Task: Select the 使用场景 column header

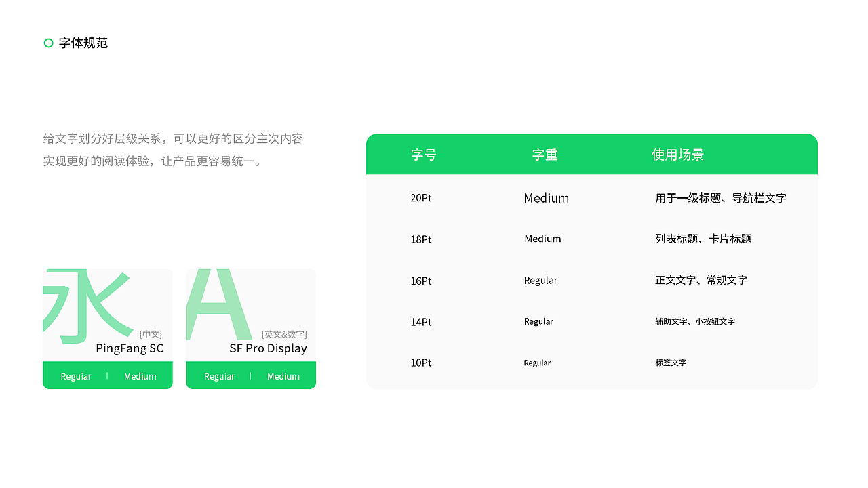Action: pos(677,155)
